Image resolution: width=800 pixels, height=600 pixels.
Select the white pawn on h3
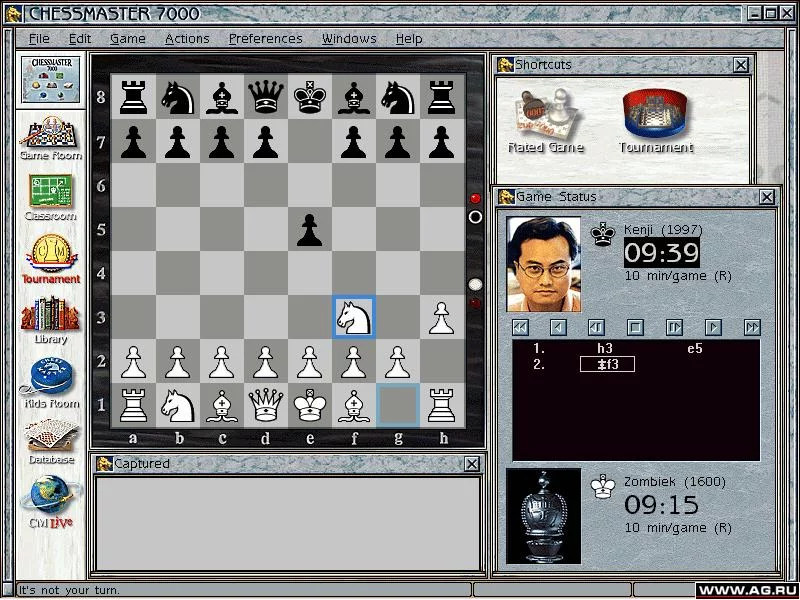point(441,317)
